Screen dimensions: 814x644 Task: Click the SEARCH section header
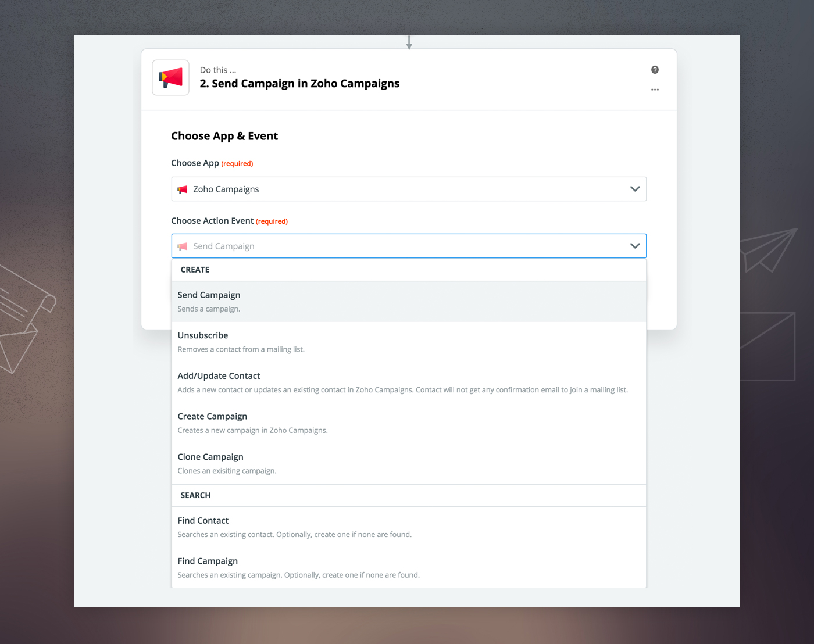tap(195, 495)
